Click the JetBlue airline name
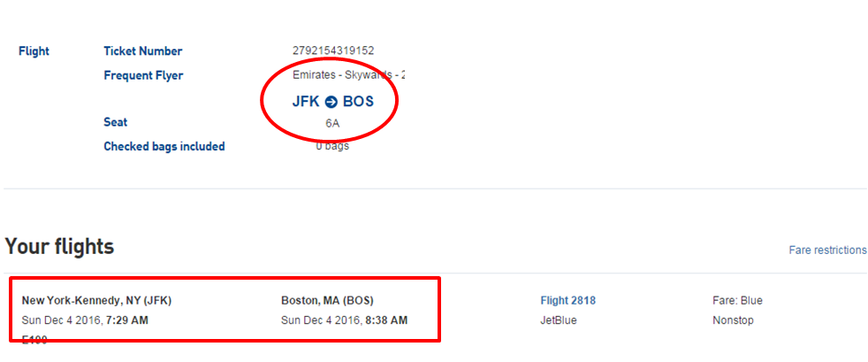Viewport: 868px width, 362px height. pyautogui.click(x=559, y=320)
